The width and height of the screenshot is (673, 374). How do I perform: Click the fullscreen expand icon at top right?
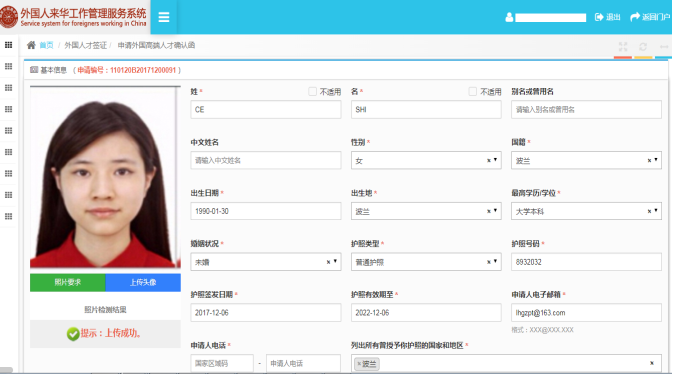623,46
